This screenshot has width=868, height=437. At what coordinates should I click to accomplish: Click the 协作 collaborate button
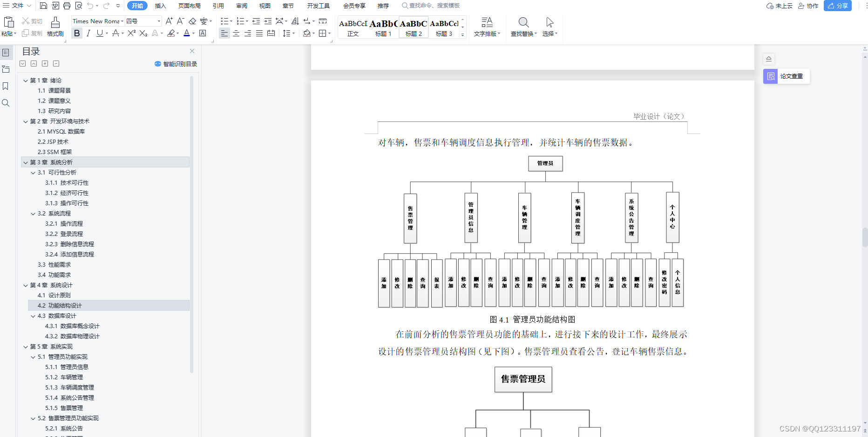coord(808,6)
